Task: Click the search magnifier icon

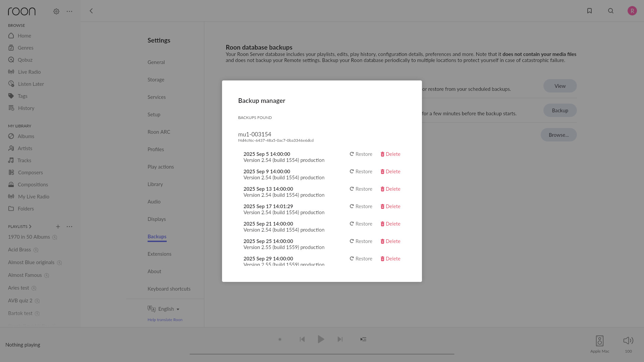Action: 611,11
